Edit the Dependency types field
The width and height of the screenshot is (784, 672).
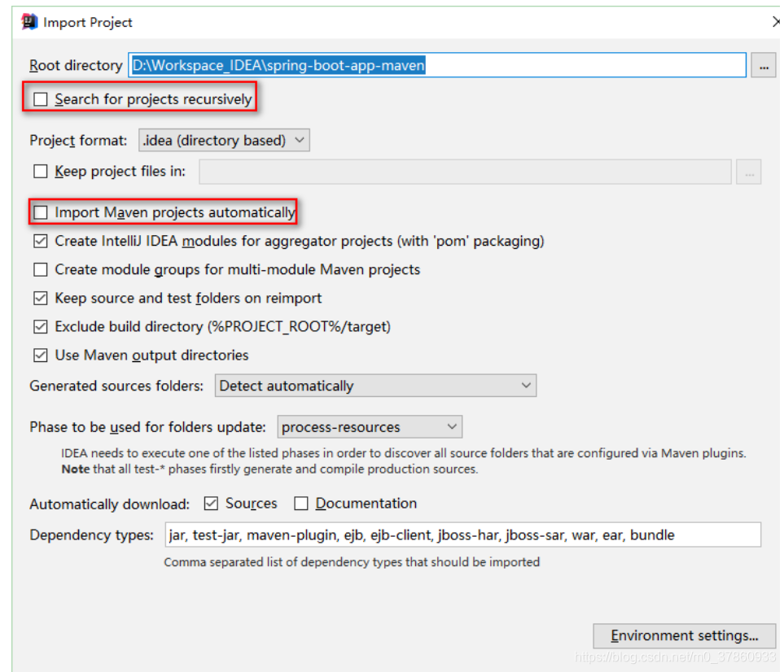[463, 535]
